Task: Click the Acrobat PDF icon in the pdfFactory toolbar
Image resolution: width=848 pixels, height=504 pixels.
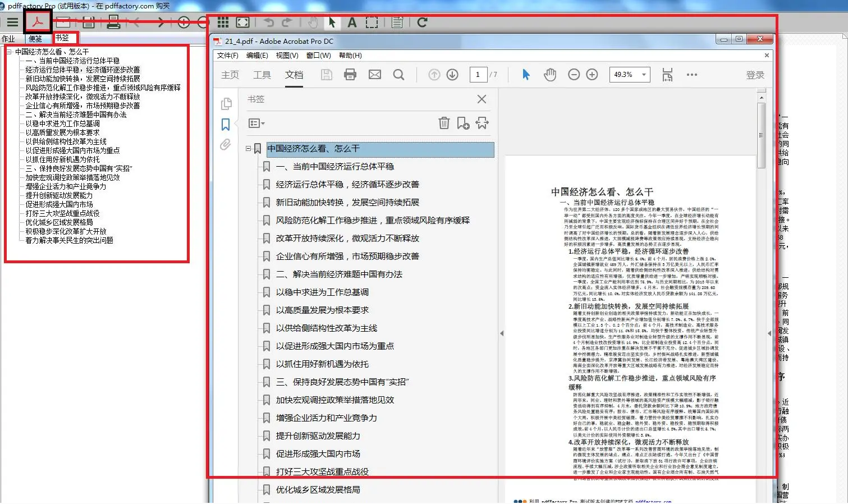Action: [x=38, y=22]
